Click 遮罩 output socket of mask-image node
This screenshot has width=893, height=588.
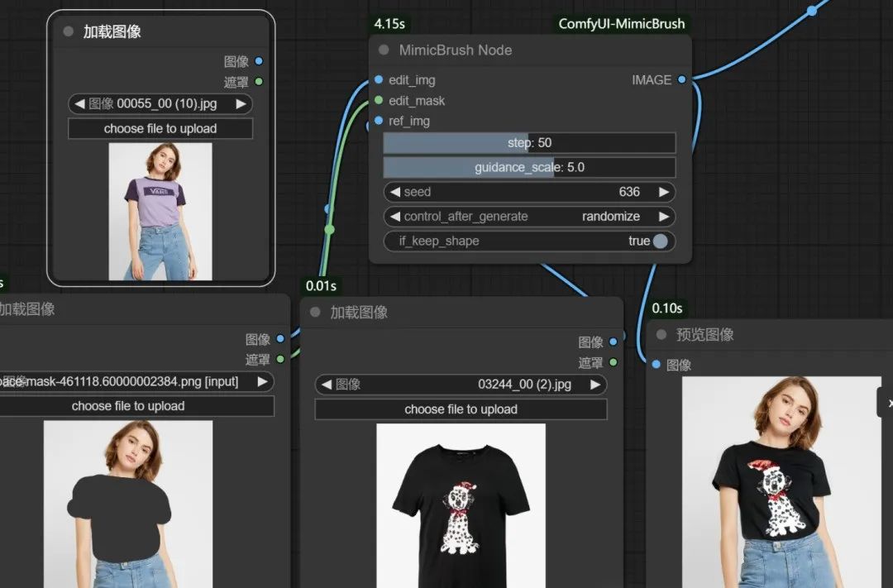click(x=280, y=359)
